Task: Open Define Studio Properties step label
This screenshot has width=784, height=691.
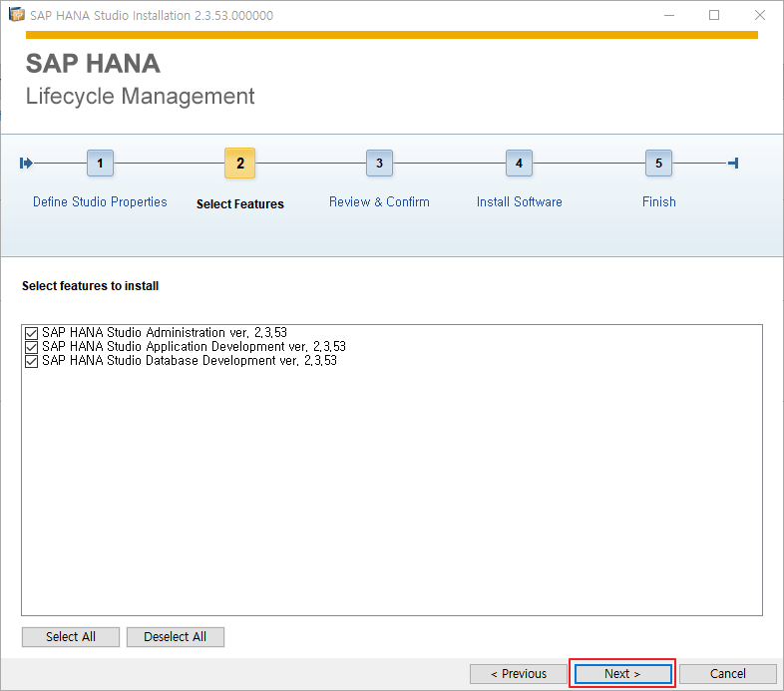Action: coord(100,202)
